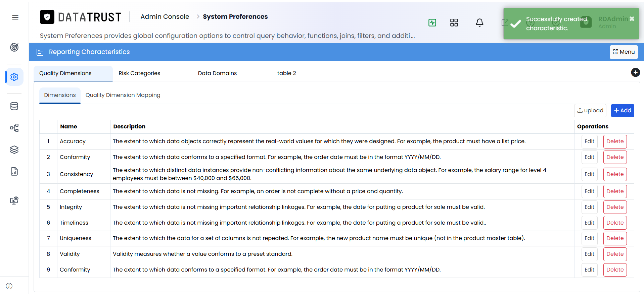Switch to the Risk Categories tab
644x294 pixels.
[139, 73]
